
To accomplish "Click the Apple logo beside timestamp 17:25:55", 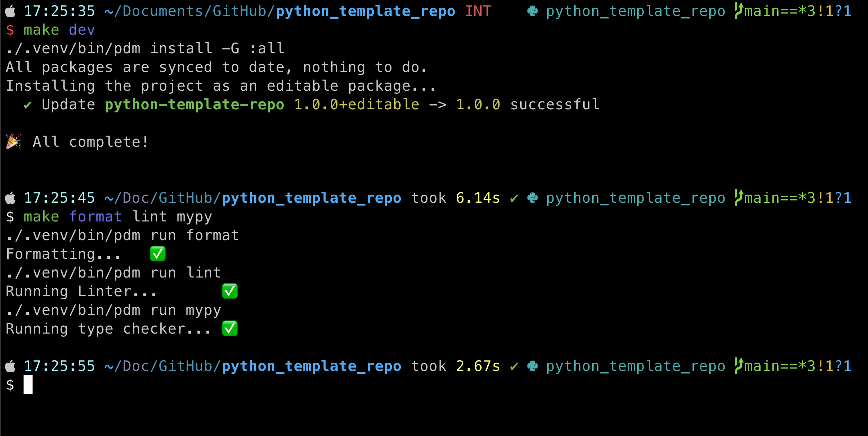I will 11,366.
